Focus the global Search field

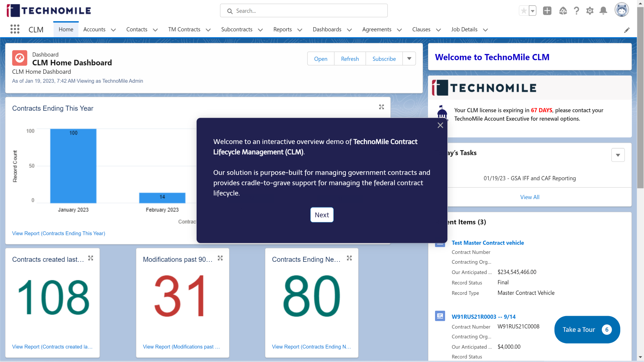304,11
